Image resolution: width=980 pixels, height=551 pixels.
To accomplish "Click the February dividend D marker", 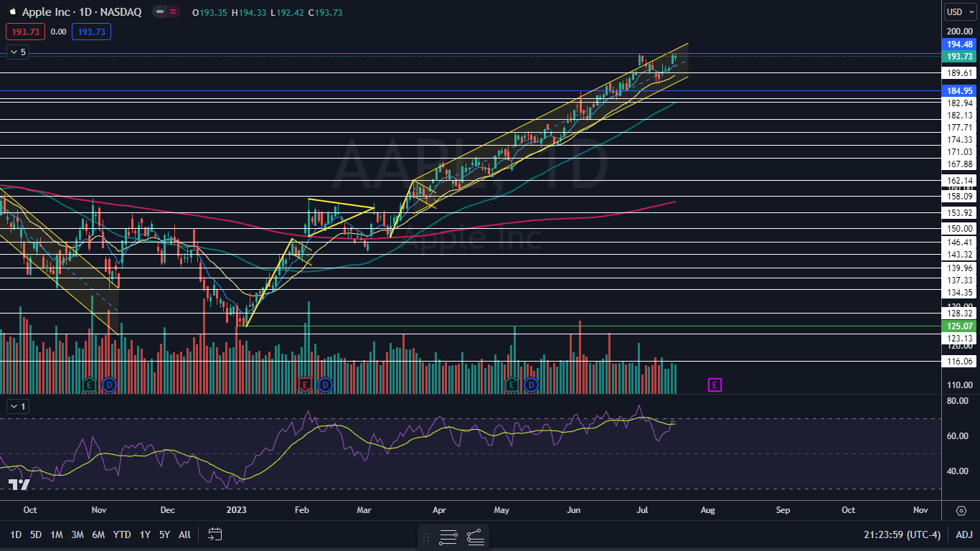I will 325,385.
